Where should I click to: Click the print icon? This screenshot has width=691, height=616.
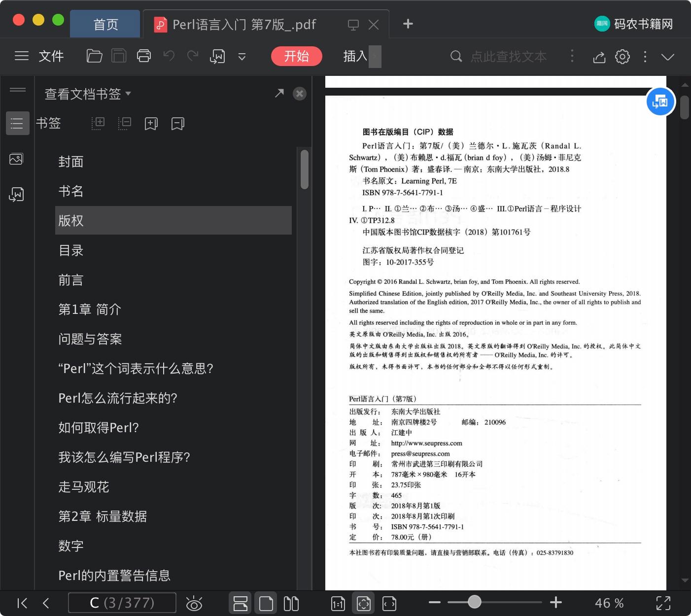144,56
